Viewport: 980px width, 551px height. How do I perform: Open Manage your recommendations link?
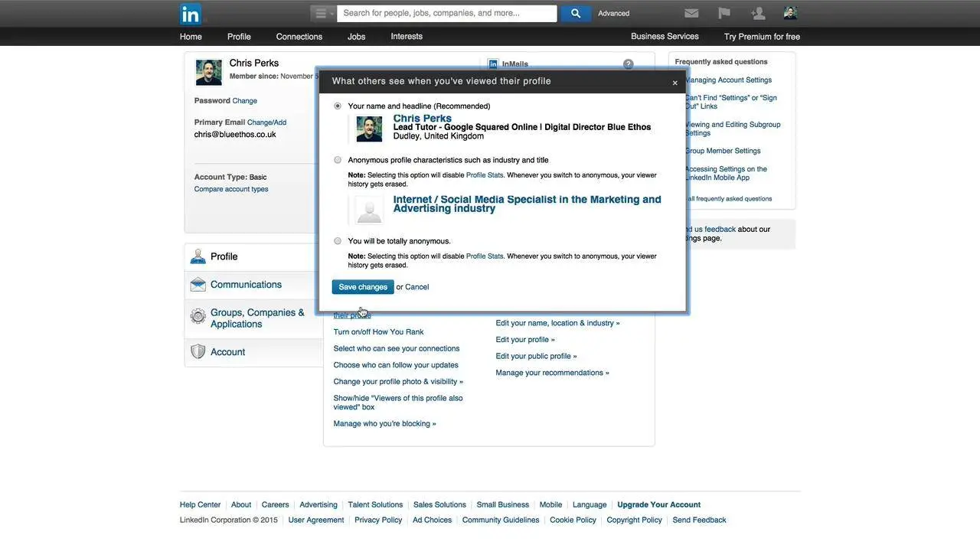[x=553, y=373]
